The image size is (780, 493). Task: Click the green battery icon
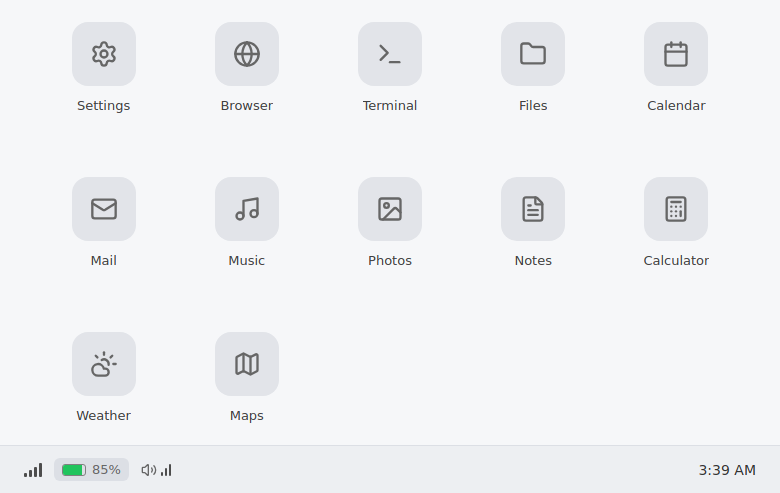point(74,470)
